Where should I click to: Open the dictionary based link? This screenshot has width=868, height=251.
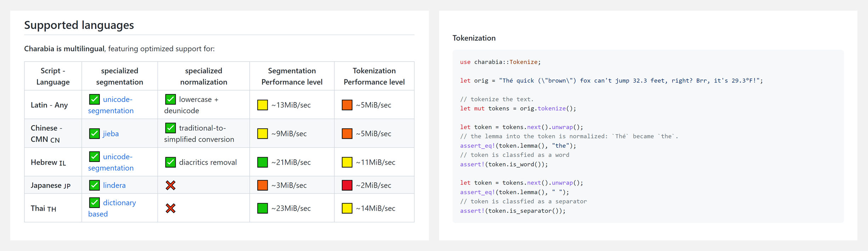[x=112, y=208]
